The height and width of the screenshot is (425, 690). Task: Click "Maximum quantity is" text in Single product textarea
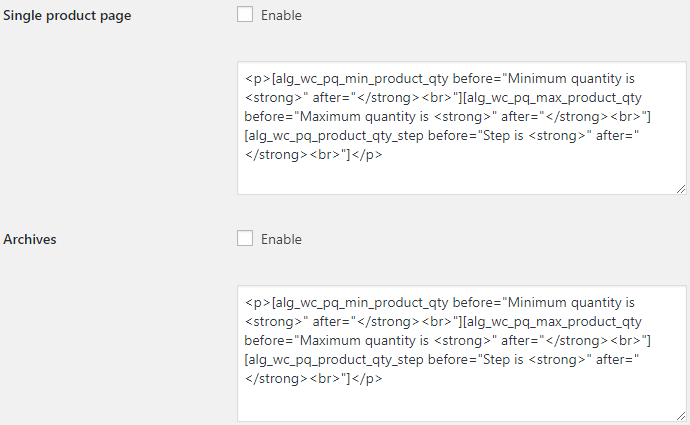click(x=364, y=117)
